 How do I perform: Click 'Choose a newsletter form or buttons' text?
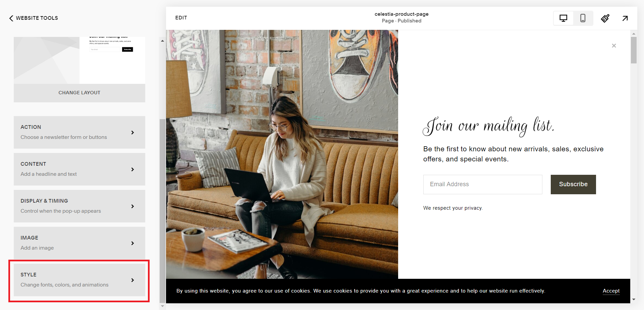64,137
